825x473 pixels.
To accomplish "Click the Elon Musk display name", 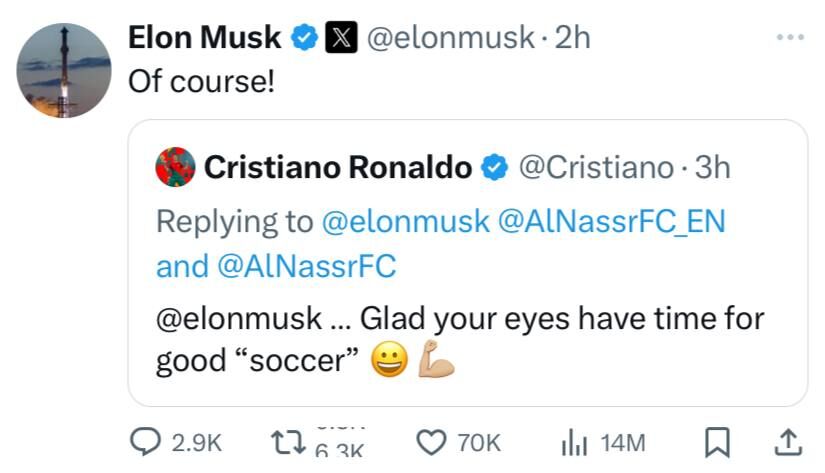I will (x=205, y=38).
